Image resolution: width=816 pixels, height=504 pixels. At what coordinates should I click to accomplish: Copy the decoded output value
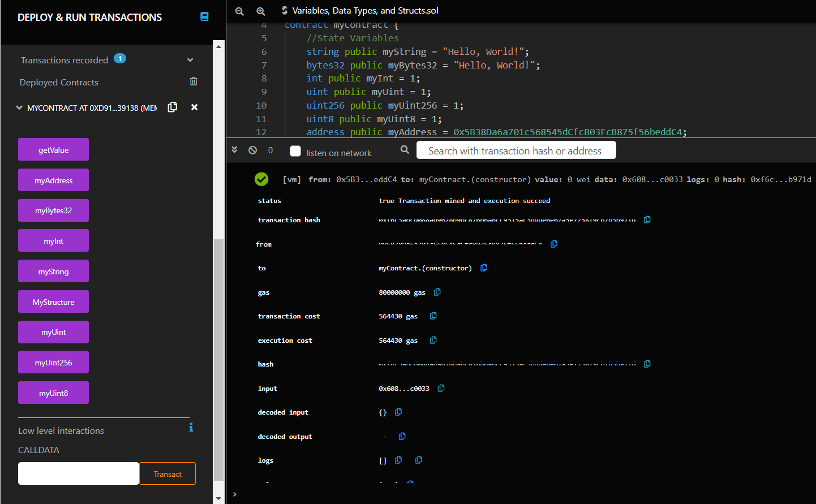[x=402, y=436]
